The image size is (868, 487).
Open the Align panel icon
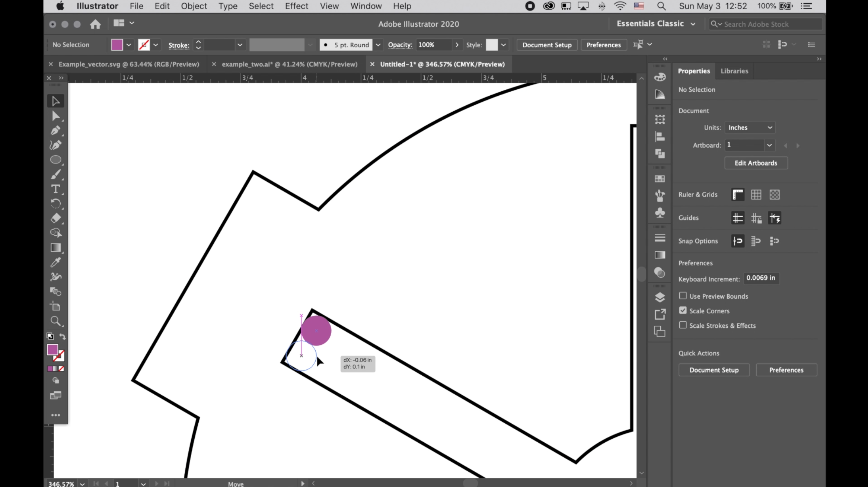pyautogui.click(x=660, y=137)
